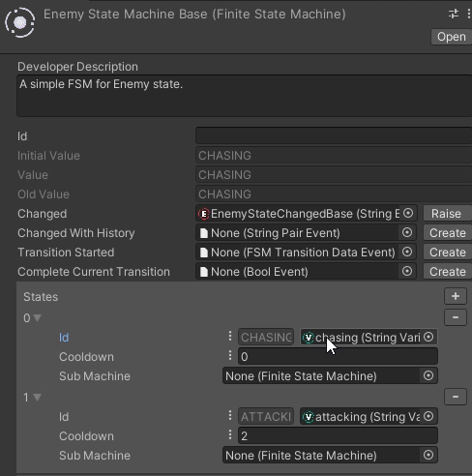Remove state 0 with its minus button

tap(456, 317)
